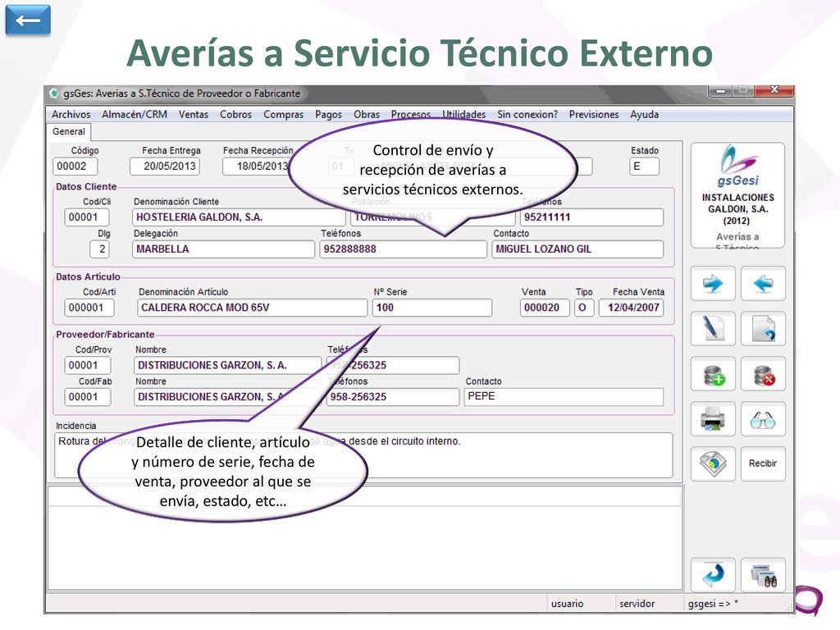
Task: Open the Ventas menu
Action: pos(194,114)
